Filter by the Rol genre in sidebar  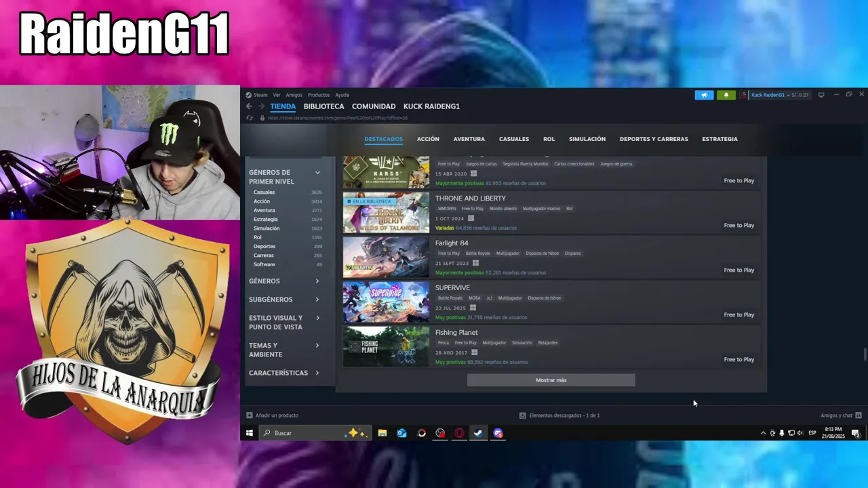(x=258, y=237)
